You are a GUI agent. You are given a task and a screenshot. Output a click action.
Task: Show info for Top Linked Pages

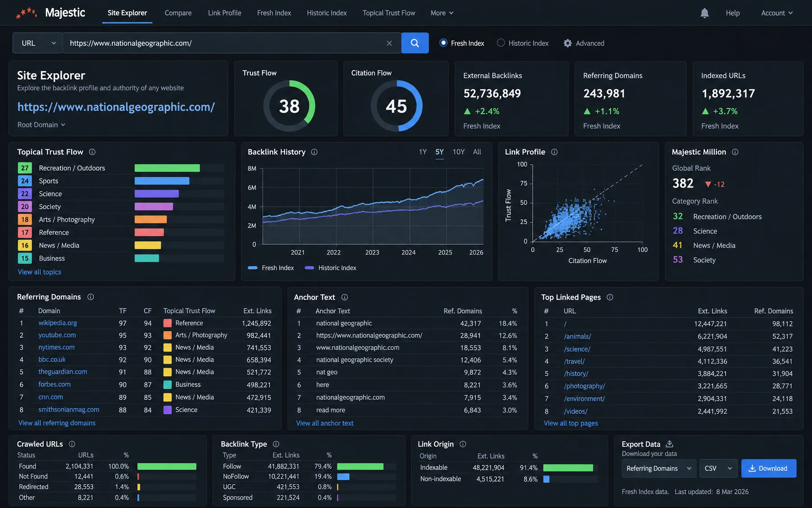click(x=610, y=297)
